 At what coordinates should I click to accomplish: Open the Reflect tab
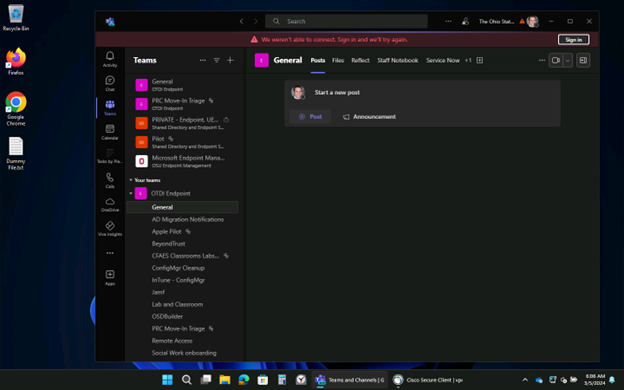click(360, 60)
